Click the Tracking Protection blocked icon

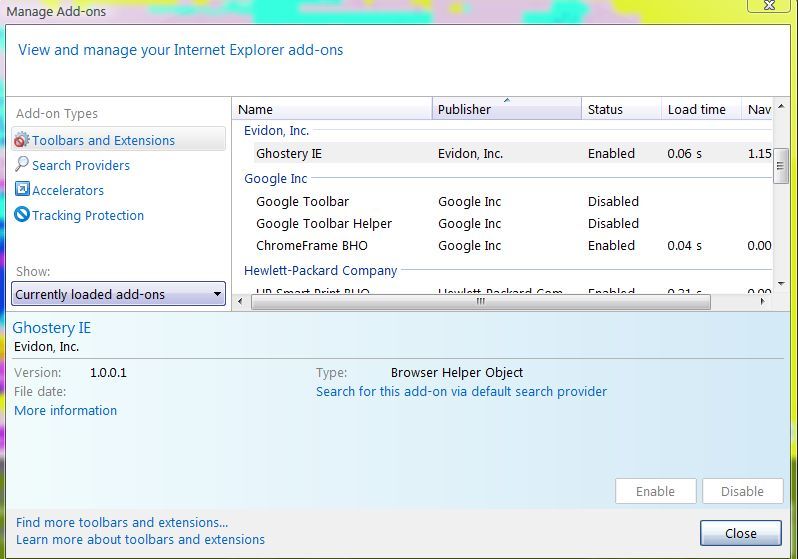point(22,215)
